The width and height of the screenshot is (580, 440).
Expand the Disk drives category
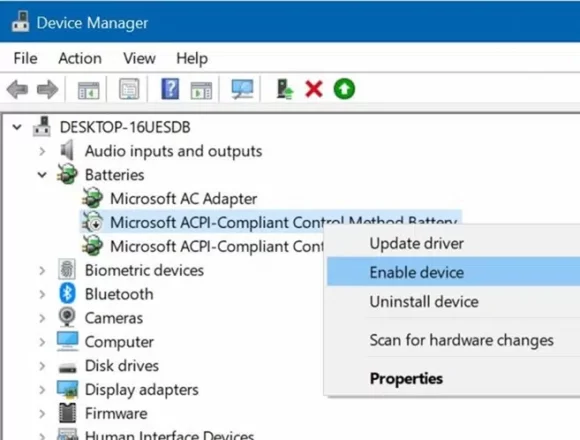pos(42,366)
